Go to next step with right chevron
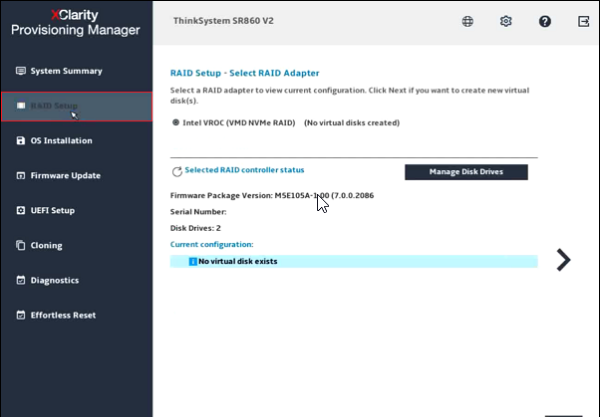Viewport: 603px width, 417px height. pyautogui.click(x=563, y=260)
